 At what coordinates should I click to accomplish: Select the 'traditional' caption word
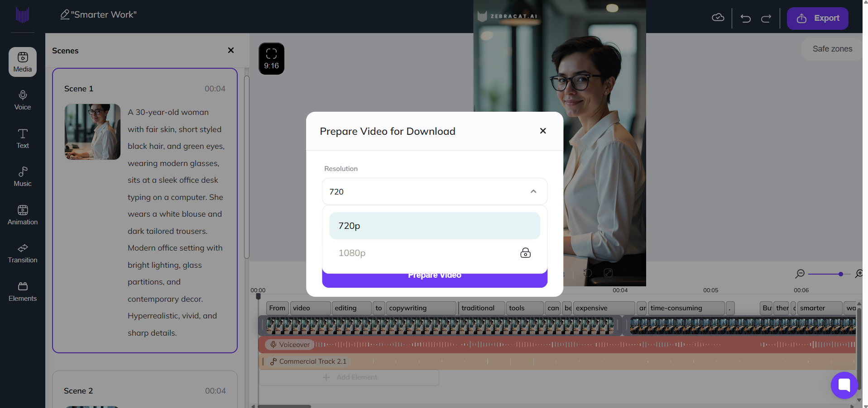point(482,308)
